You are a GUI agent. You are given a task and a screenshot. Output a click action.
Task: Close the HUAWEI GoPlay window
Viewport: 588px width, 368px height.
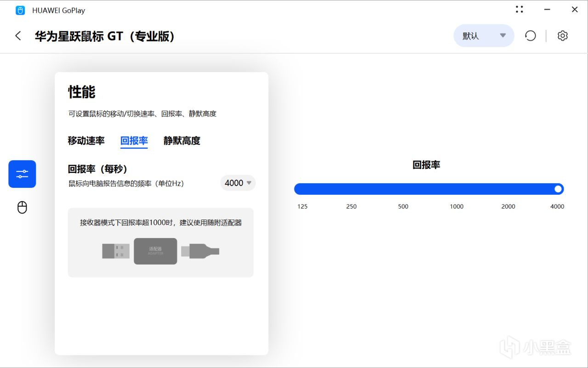(575, 9)
